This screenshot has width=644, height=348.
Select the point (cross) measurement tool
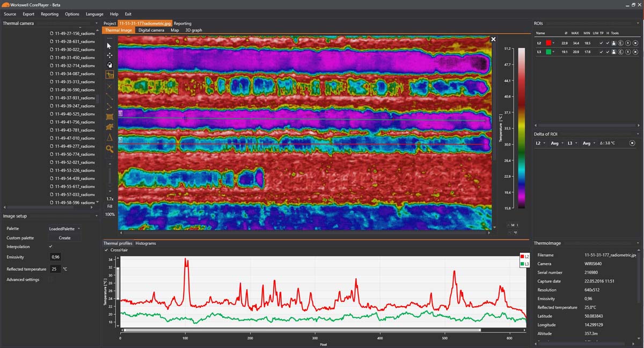tap(109, 86)
